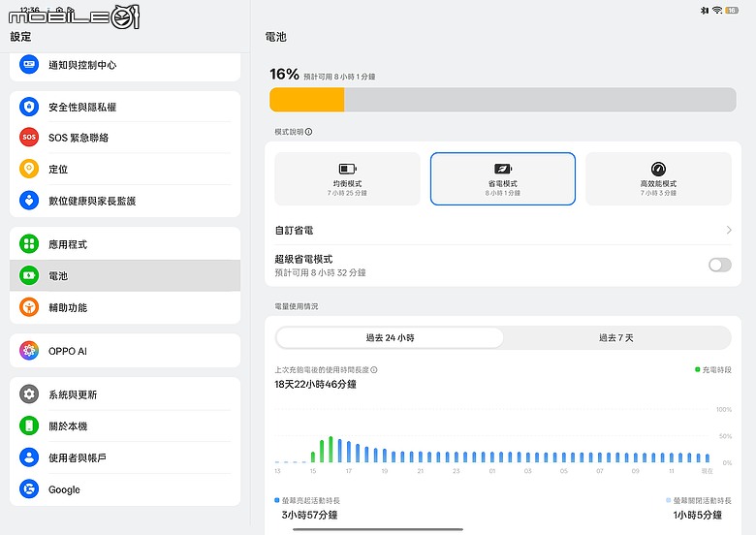The image size is (756, 535).
Task: Tap the 充電時段 legend label
Action: (x=713, y=369)
